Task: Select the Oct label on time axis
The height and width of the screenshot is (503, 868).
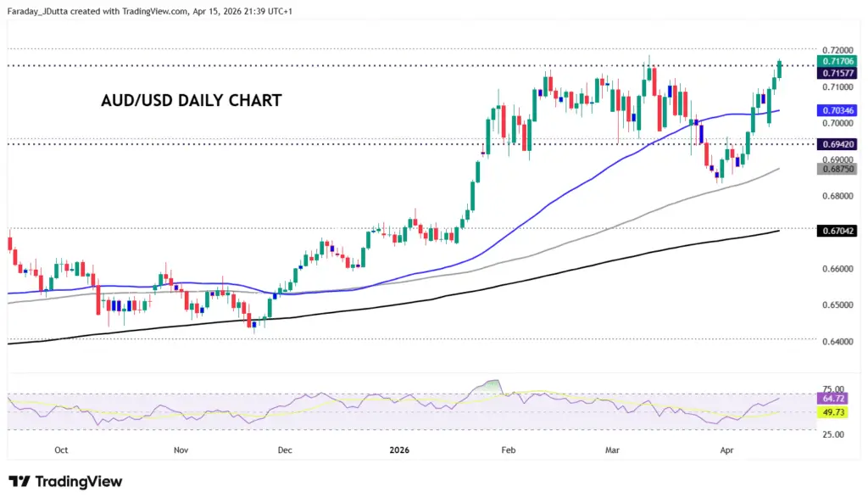Action: point(60,451)
